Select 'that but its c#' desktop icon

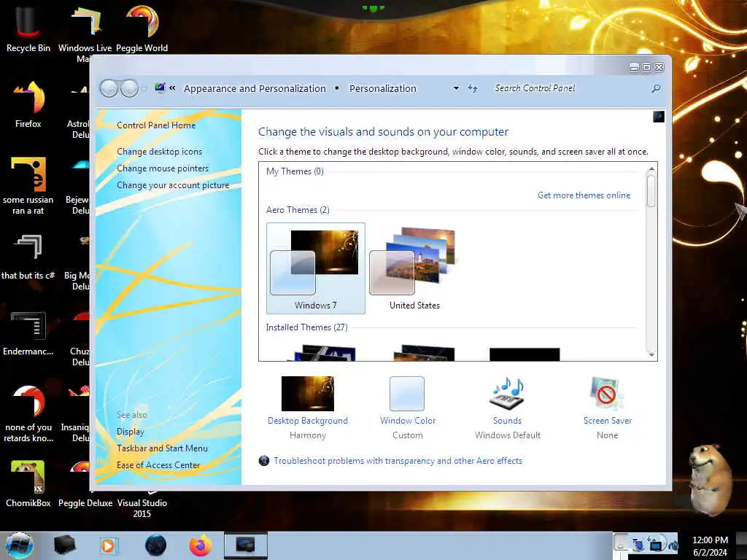click(x=28, y=257)
